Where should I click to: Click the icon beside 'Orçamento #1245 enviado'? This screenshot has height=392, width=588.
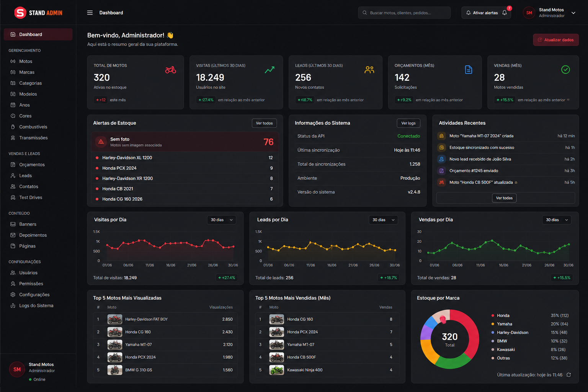coord(441,171)
